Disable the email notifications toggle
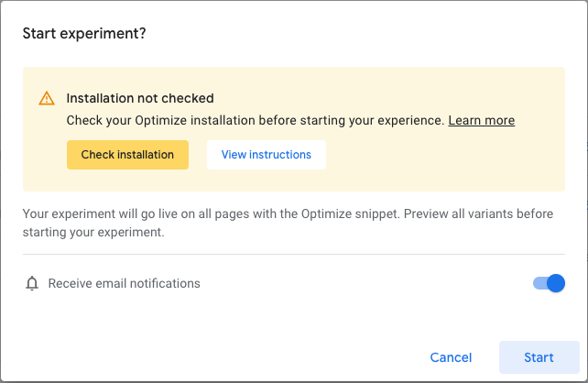This screenshot has width=588, height=383. 548,283
